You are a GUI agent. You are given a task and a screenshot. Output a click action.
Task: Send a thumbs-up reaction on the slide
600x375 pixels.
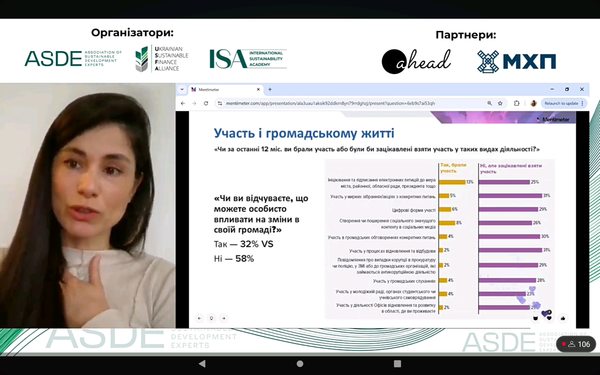point(562,318)
